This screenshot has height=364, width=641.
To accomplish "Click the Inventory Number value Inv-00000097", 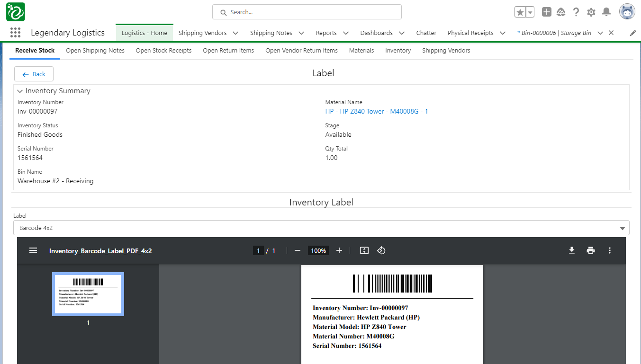I will (x=37, y=111).
